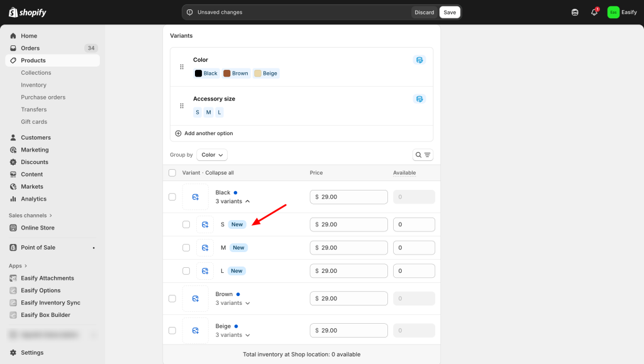
Task: Click the Accessory size metafield icon
Action: [419, 99]
